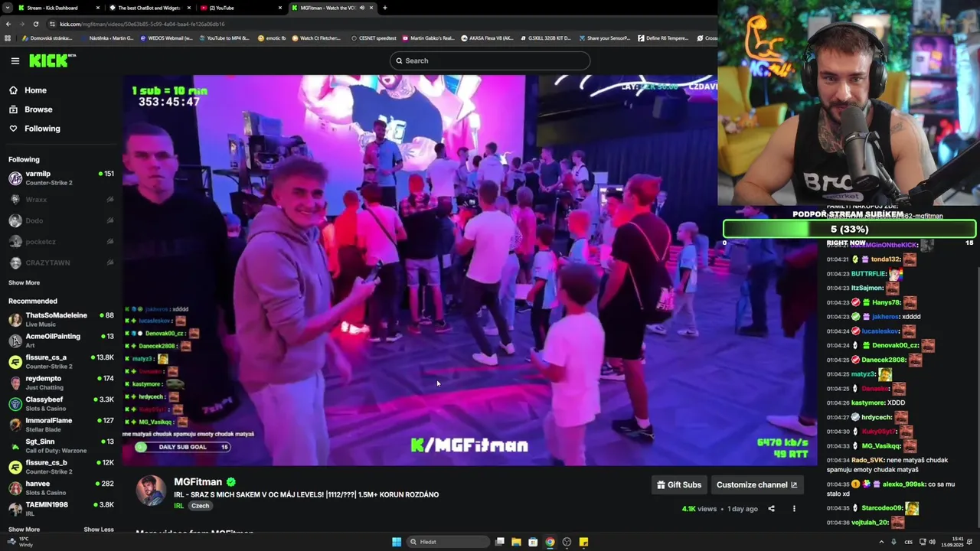Open fissure_cs_a avatar icon

(15, 362)
